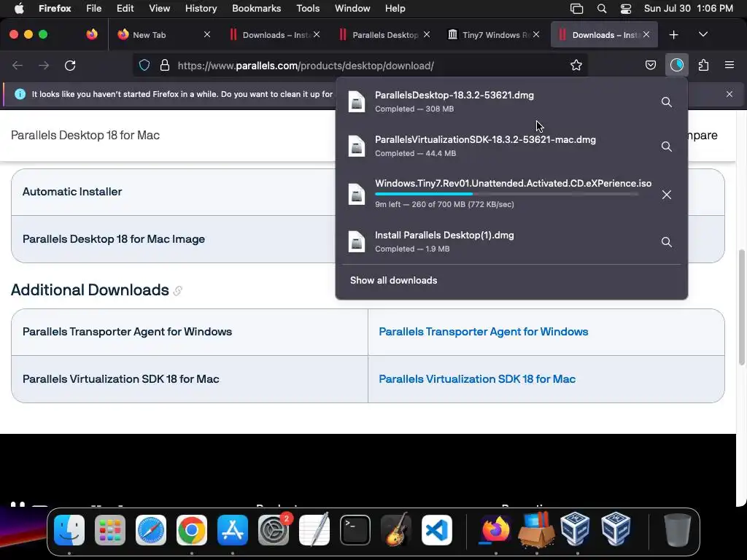Expand the list all tabs chevron
The height and width of the screenshot is (560, 747).
click(703, 34)
